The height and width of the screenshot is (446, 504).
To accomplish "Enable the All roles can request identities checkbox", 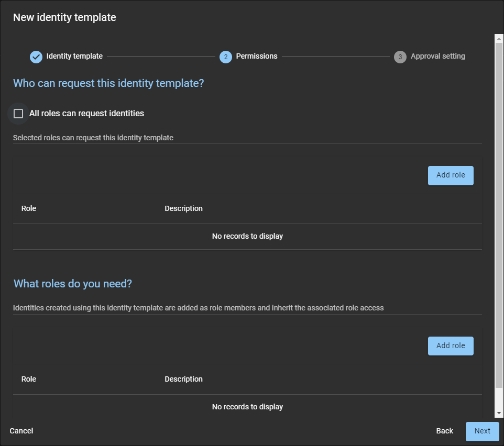I will [x=18, y=114].
